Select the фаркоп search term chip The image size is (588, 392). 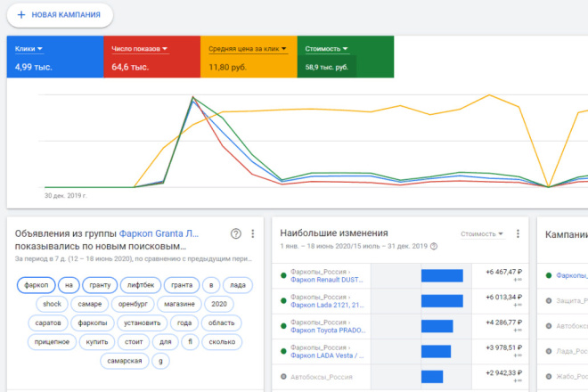click(36, 285)
